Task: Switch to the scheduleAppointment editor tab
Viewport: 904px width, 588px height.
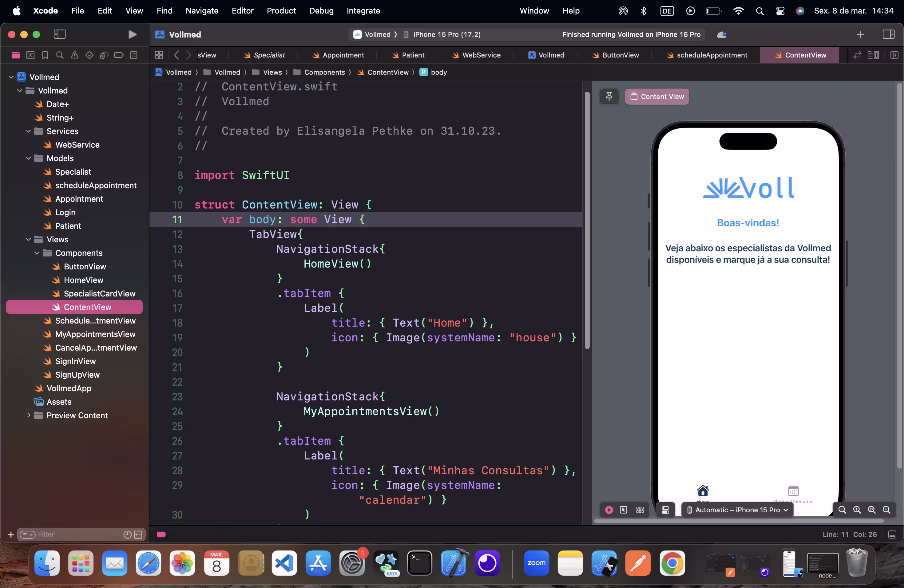Action: tap(707, 55)
